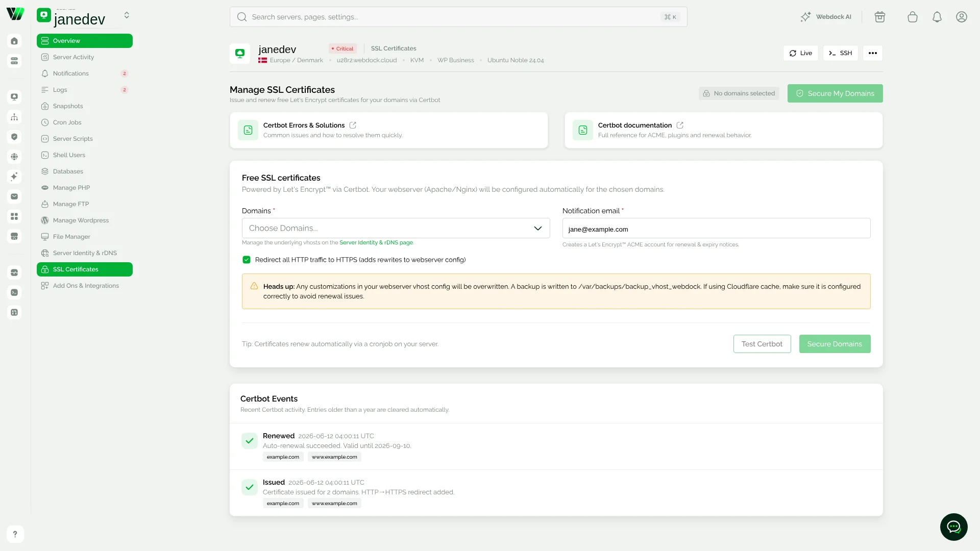Image resolution: width=980 pixels, height=551 pixels.
Task: Click the Live refresh button
Action: (800, 53)
